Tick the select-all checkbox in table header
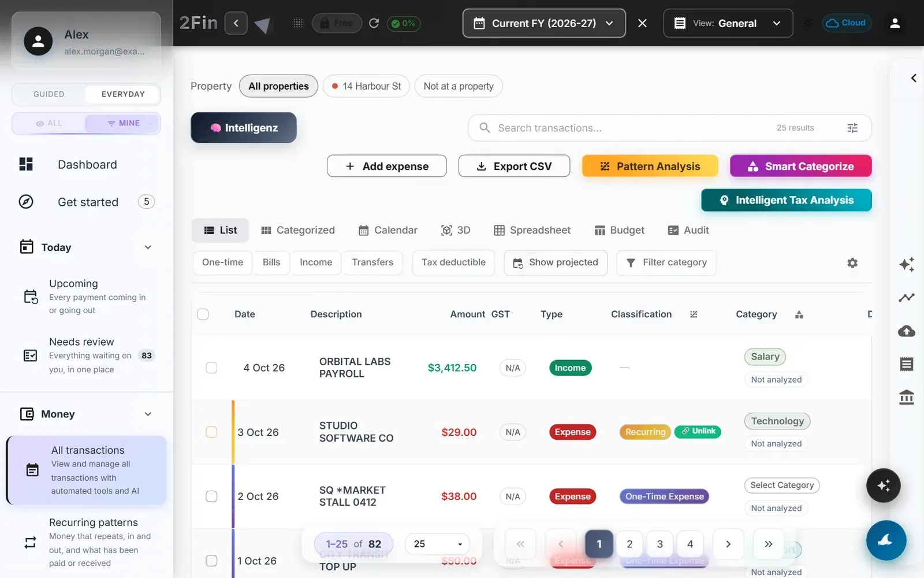 point(203,314)
